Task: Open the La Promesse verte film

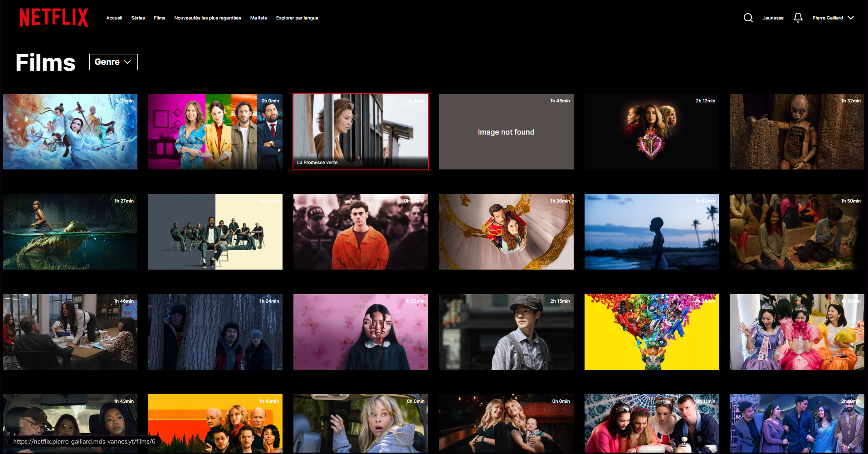Action: tap(361, 131)
